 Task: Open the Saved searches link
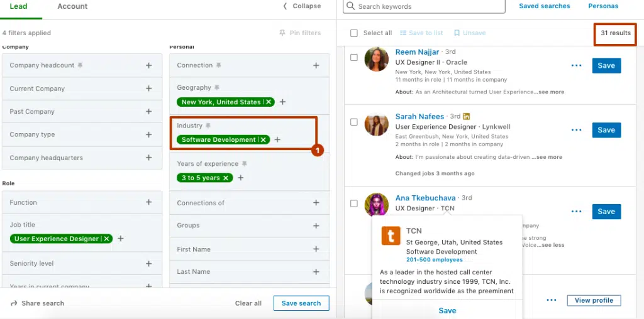(x=544, y=6)
